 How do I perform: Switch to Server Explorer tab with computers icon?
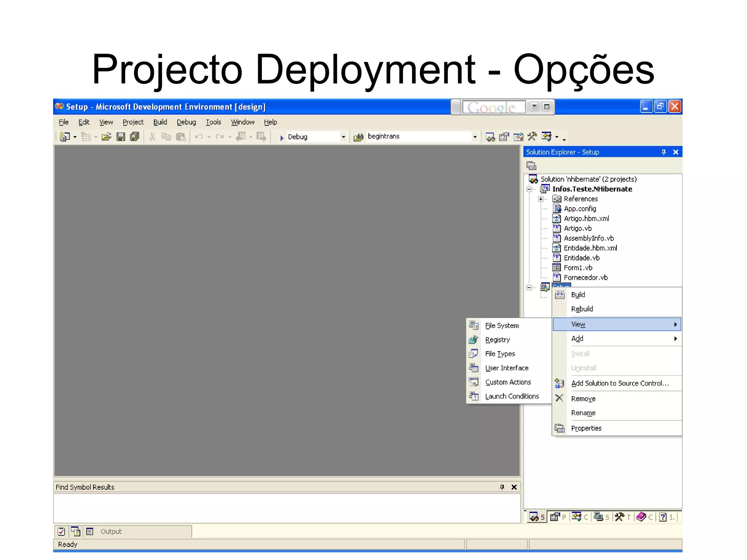(x=601, y=517)
